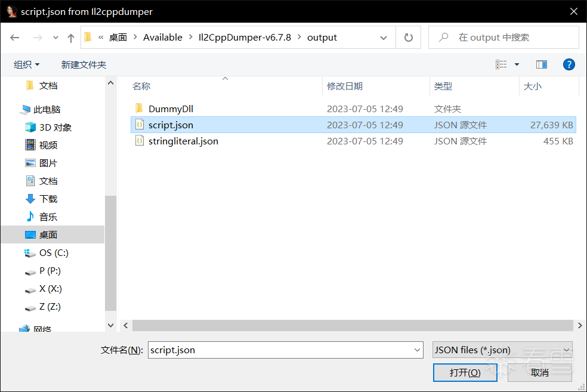Image resolution: width=587 pixels, height=392 pixels.
Task: Click the 打开(O) button
Action: tap(465, 372)
